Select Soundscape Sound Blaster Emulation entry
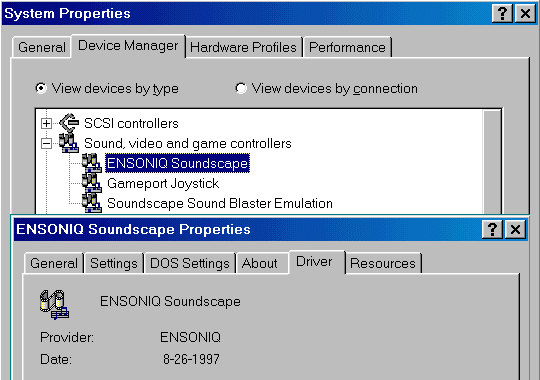 (220, 203)
